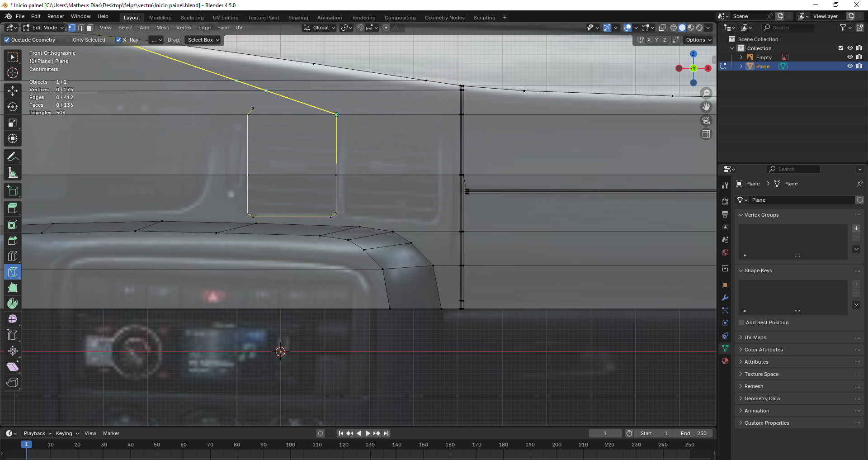Viewport: 868px width, 460px height.
Task: Open the Mesh menu
Action: (163, 28)
